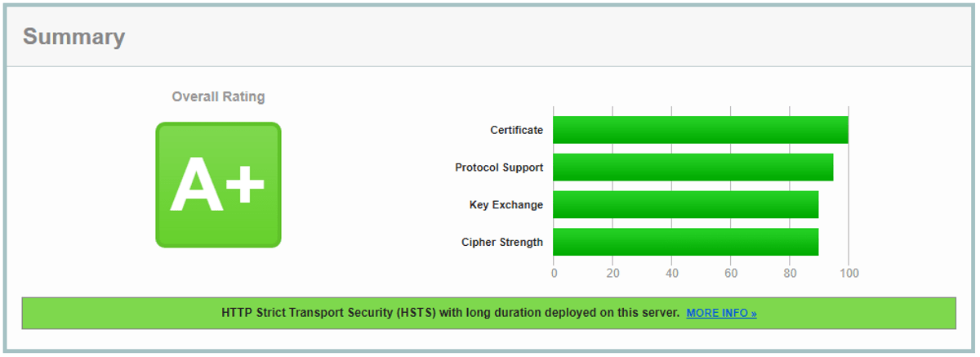
Task: Click the Certificate score bar
Action: point(701,130)
